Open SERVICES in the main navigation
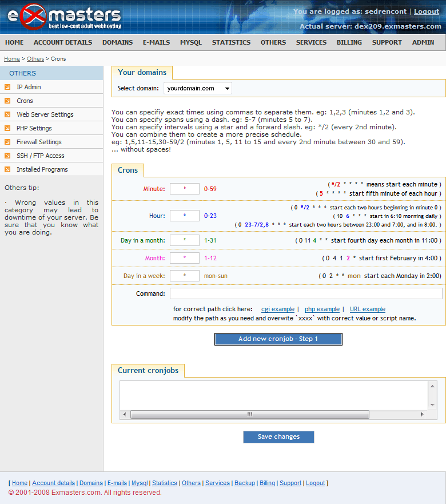Screen dimensions: 446x504 click(x=311, y=42)
